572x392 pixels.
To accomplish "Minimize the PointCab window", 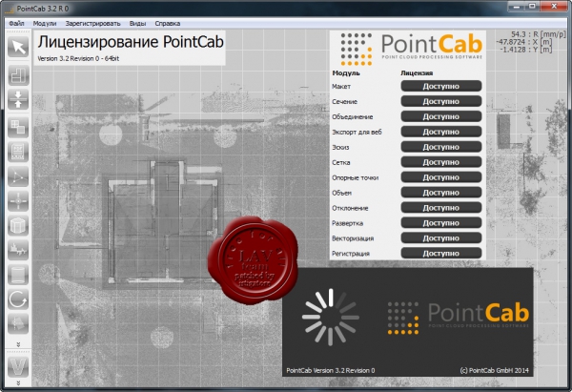I will (517, 7).
